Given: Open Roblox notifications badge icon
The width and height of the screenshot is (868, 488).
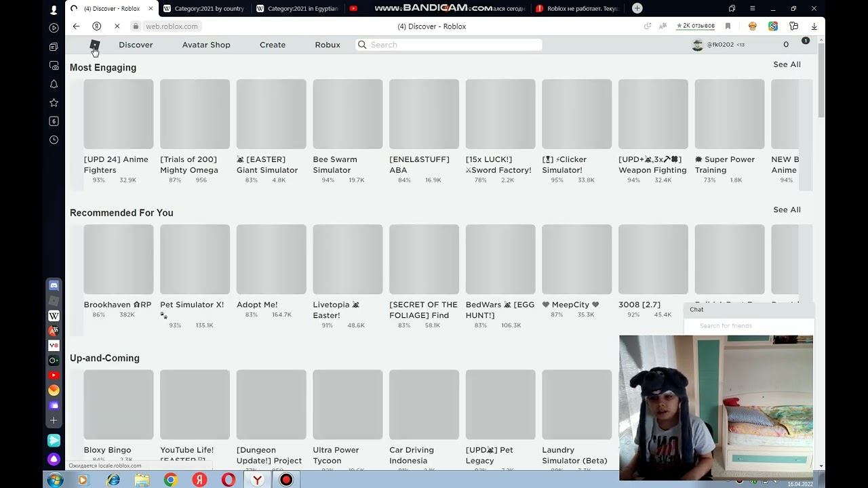Looking at the screenshot, I should coord(806,41).
